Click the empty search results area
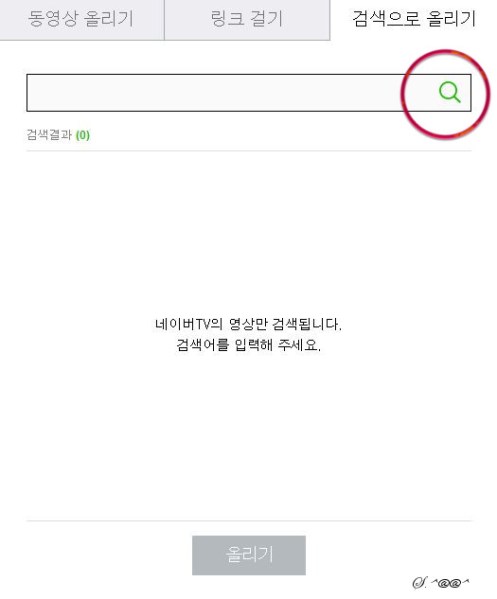Viewport: 497px width, 599px height. (249, 335)
